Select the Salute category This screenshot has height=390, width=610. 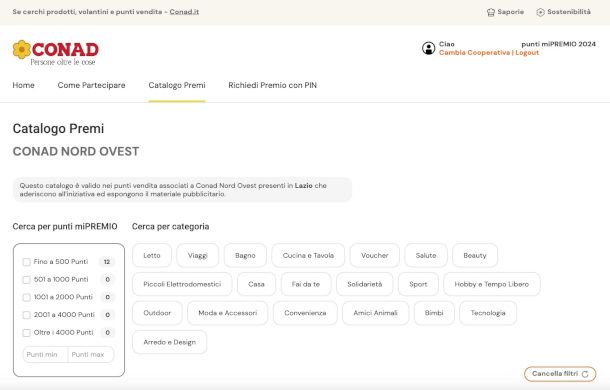click(426, 255)
